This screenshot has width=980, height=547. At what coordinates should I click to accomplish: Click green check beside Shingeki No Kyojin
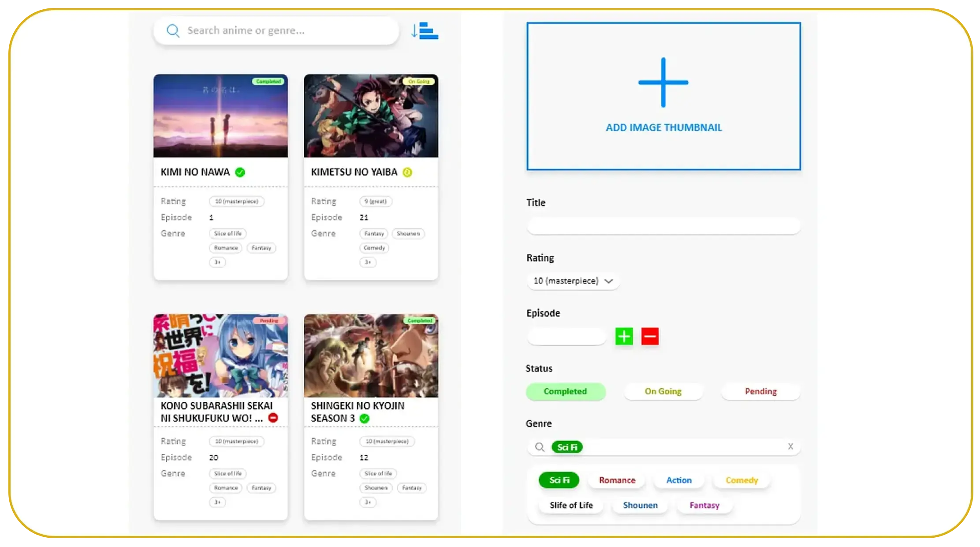point(364,419)
